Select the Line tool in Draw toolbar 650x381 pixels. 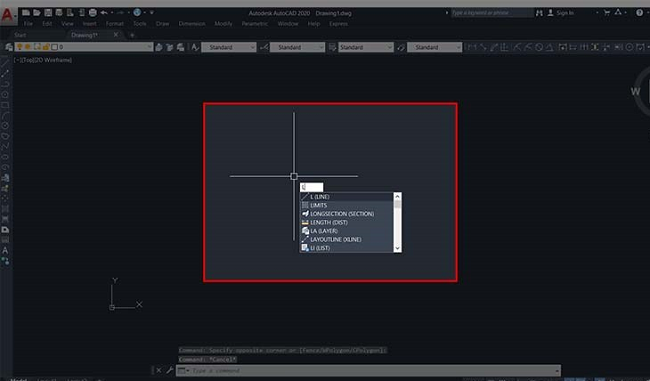(x=5, y=63)
